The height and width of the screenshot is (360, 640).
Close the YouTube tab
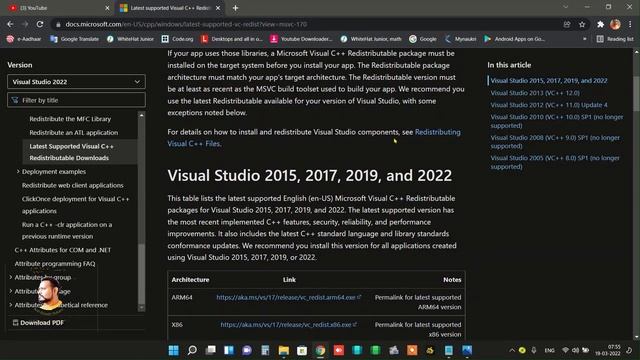(107, 8)
